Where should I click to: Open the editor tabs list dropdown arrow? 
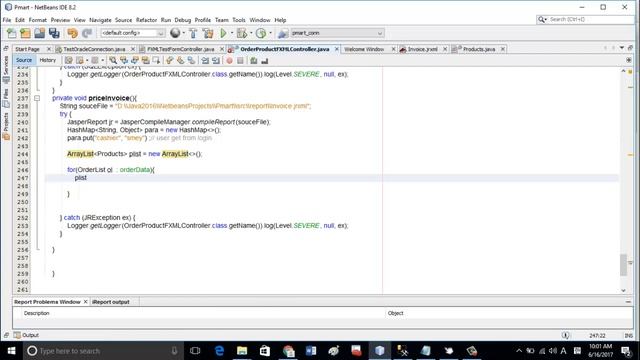(622, 48)
